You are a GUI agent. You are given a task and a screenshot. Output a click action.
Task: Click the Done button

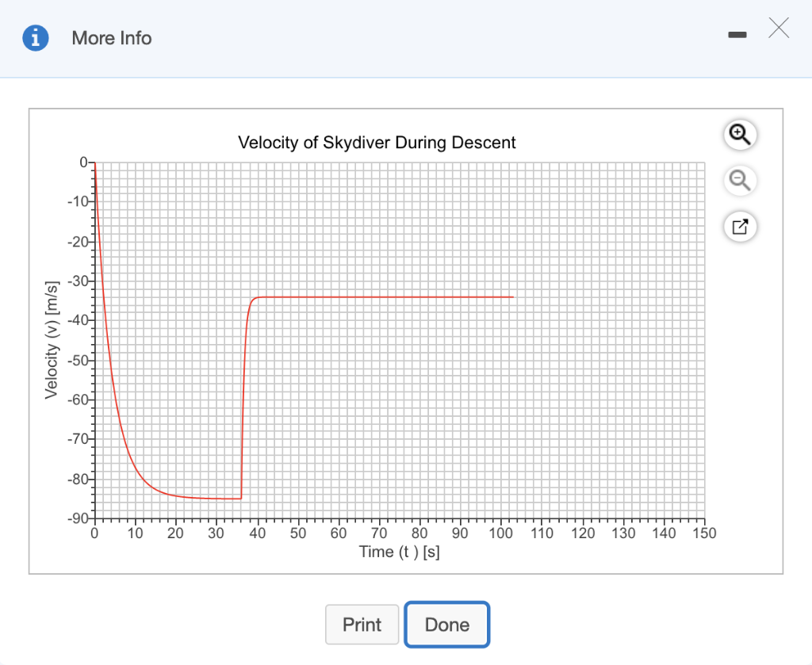(447, 625)
